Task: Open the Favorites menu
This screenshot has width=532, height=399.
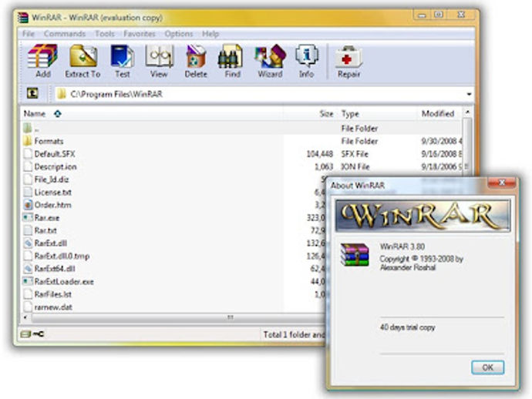Action: click(140, 34)
